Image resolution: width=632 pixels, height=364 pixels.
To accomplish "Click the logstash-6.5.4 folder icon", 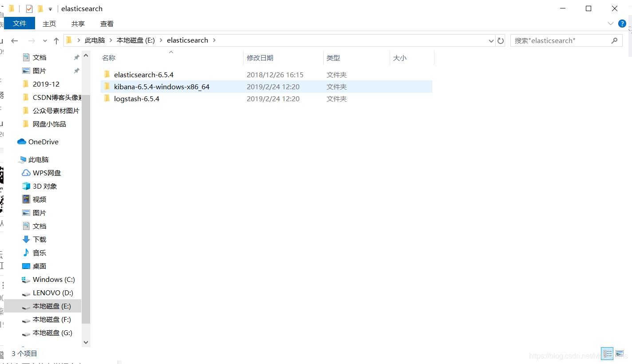I will 107,98.
